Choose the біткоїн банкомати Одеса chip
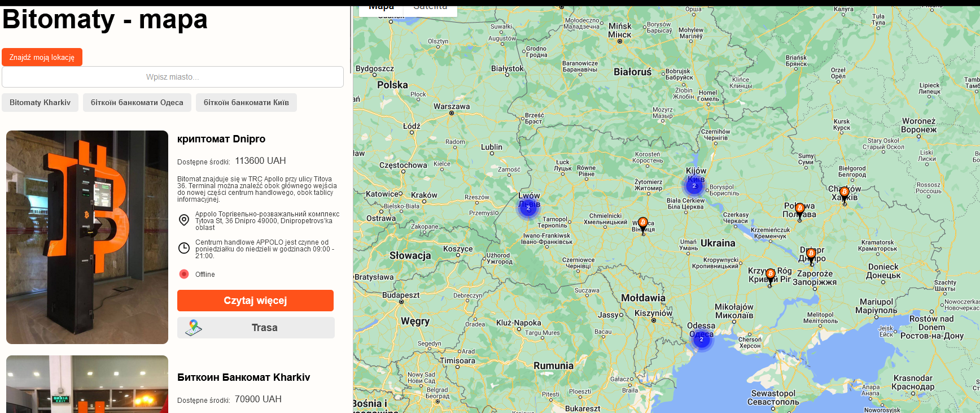 137,102
